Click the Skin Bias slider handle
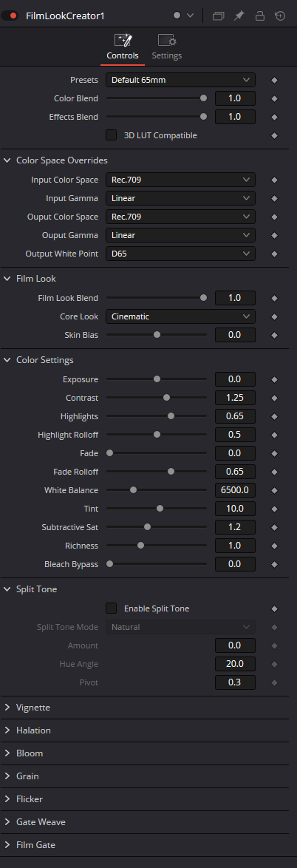 point(157,335)
